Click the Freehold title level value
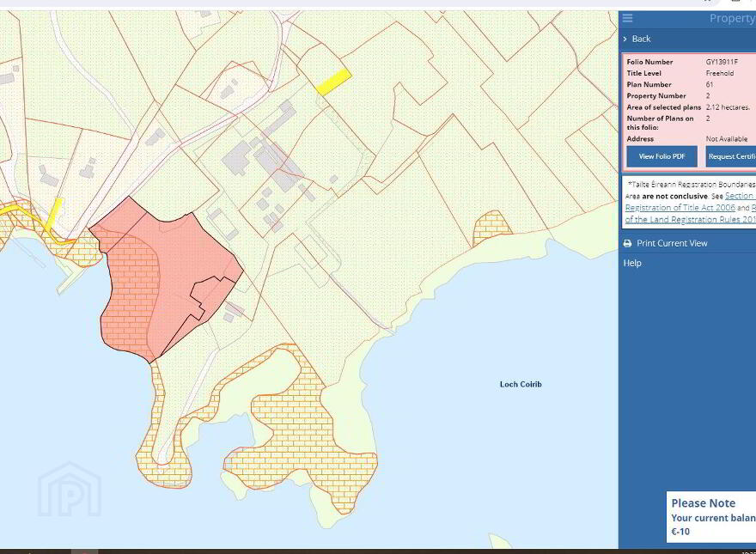Viewport: 756px width, 554px height. [720, 73]
